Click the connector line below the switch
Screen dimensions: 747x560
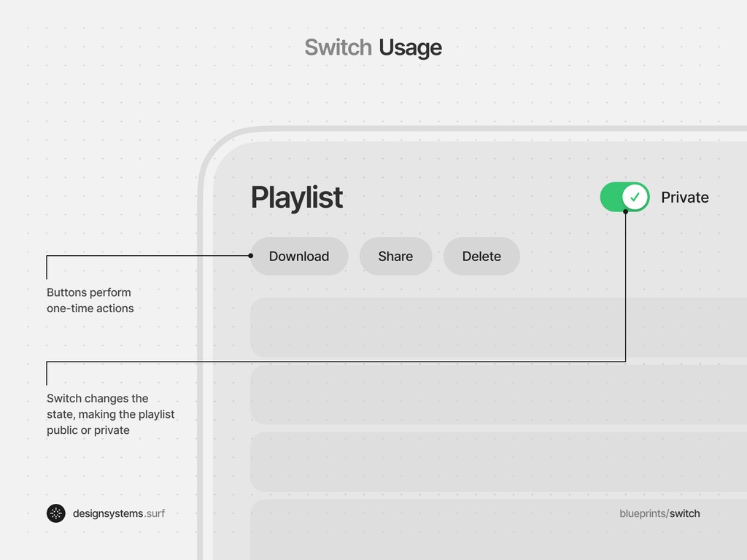coord(625,292)
